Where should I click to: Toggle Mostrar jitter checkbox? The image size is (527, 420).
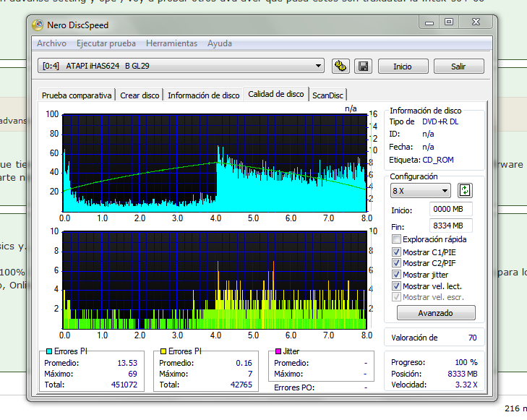[x=396, y=275]
